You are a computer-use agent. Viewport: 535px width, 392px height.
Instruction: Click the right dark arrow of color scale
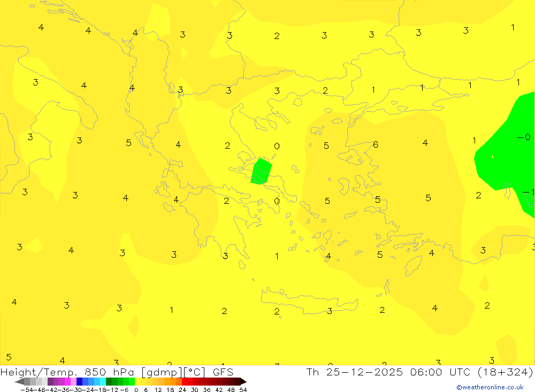(x=243, y=381)
